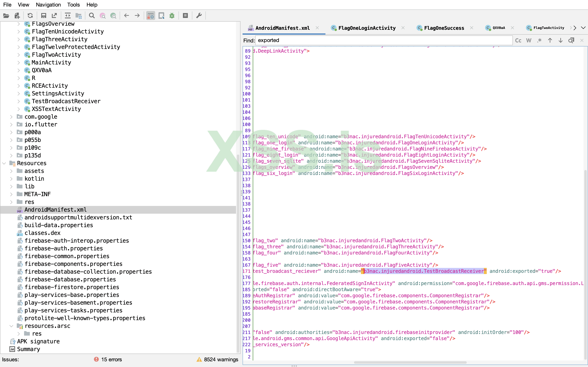
Task: Open the hidden tabs dropdown arrow
Action: point(583,28)
